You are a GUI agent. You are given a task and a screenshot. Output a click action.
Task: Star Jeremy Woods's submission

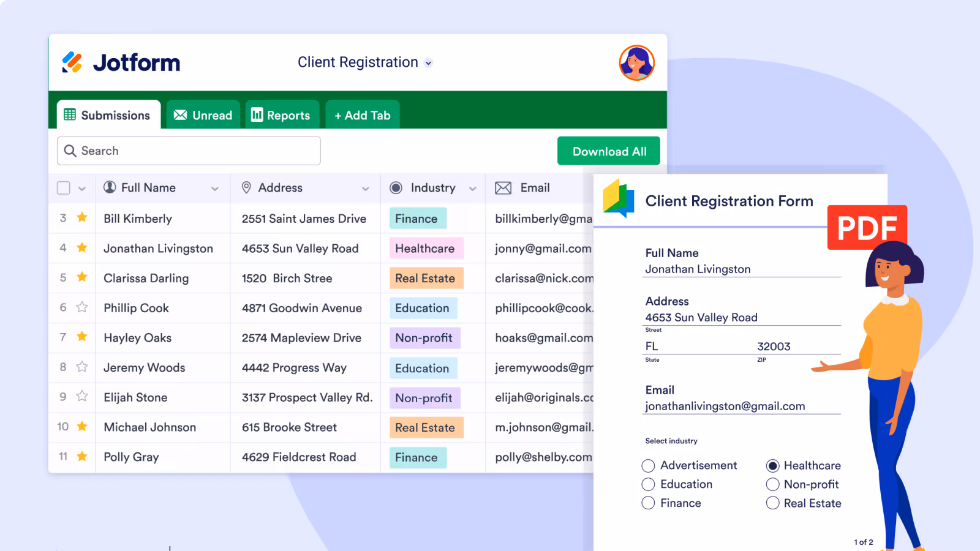[x=82, y=366]
